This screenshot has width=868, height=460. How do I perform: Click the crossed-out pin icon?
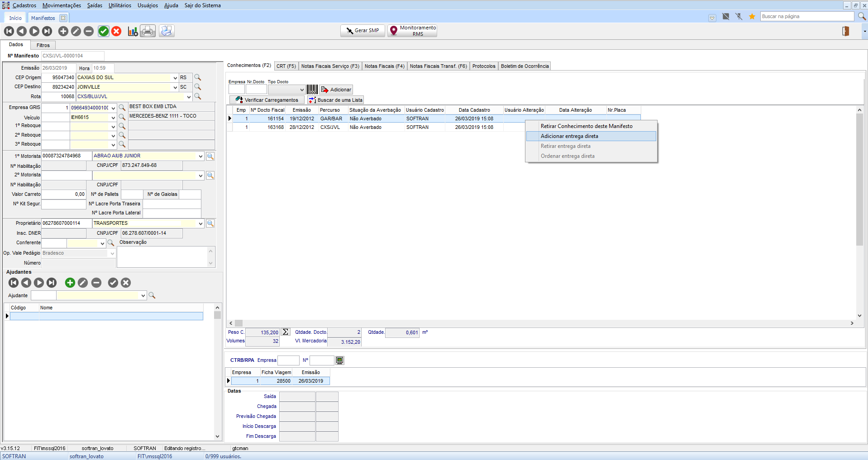(x=739, y=17)
